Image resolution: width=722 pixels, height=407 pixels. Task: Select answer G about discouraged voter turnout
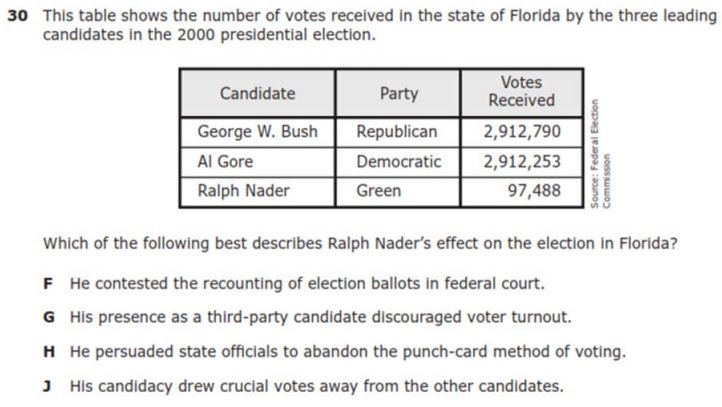coord(307,317)
